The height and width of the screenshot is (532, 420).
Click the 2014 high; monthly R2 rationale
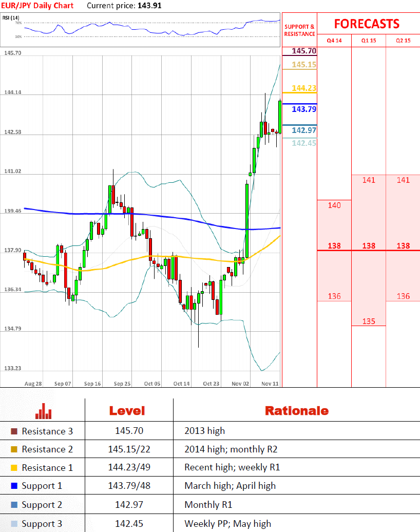[231, 449]
